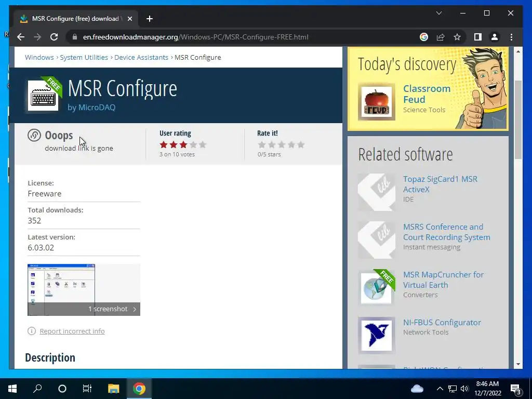The image size is (532, 399).
Task: Click the 1 screenshot arrow chevron
Action: tap(135, 309)
